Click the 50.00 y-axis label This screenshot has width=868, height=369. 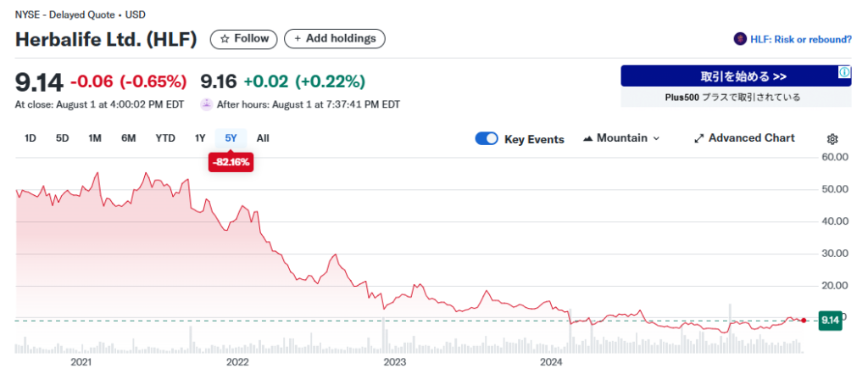(835, 189)
